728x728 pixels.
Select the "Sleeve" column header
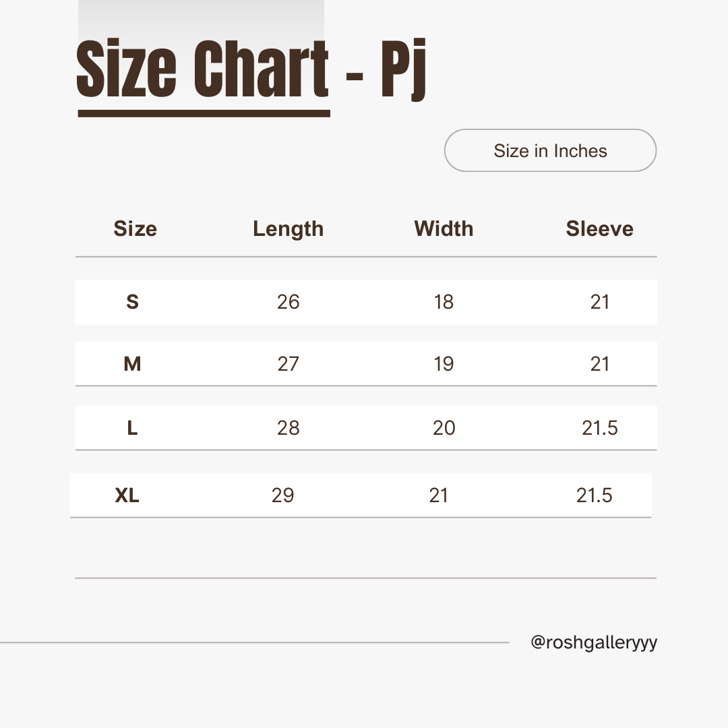tap(599, 229)
